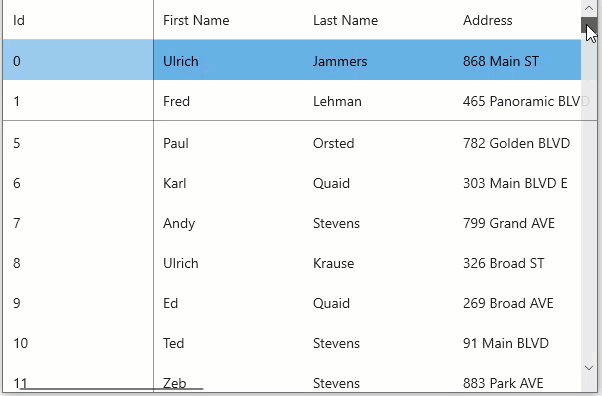This screenshot has width=602, height=396.
Task: Select the row for Ulrich Jammers
Action: click(x=292, y=60)
